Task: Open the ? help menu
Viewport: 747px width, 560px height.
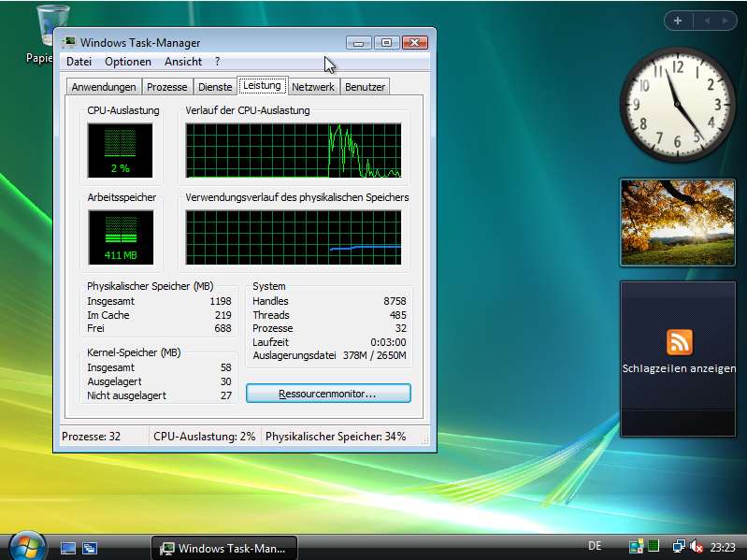Action: [x=217, y=62]
